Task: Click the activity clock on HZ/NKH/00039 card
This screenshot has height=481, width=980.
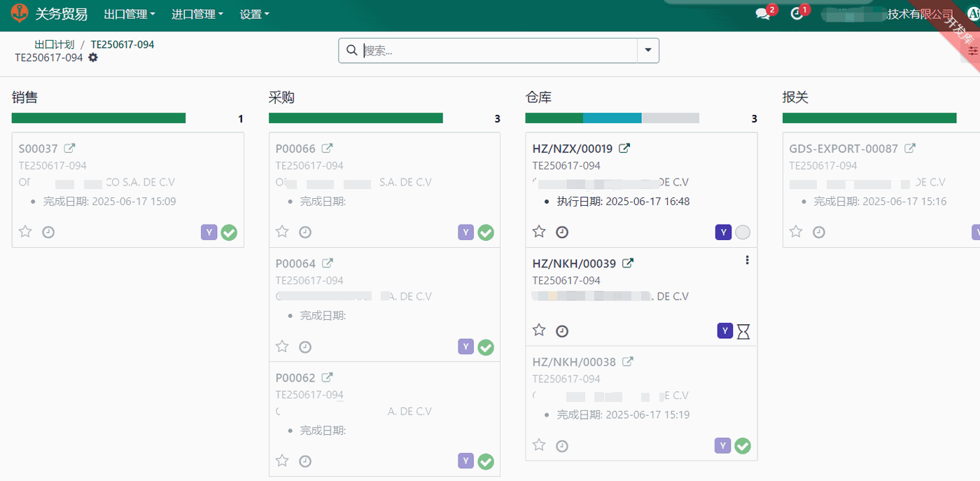Action: tap(562, 330)
